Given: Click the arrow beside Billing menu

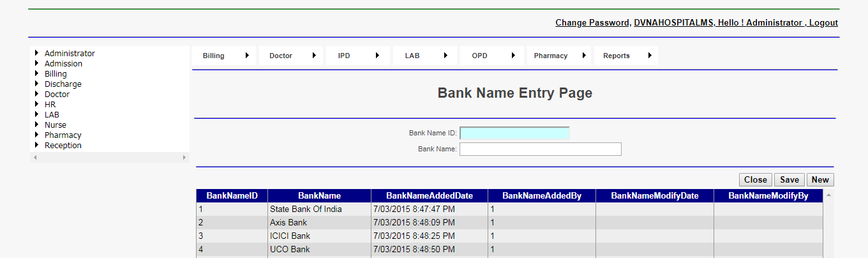Looking at the screenshot, I should (x=247, y=56).
